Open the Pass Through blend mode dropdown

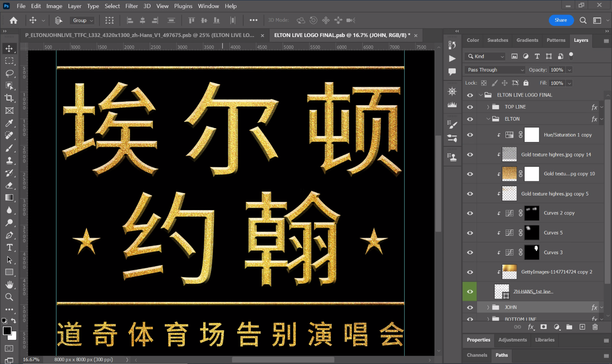(495, 70)
